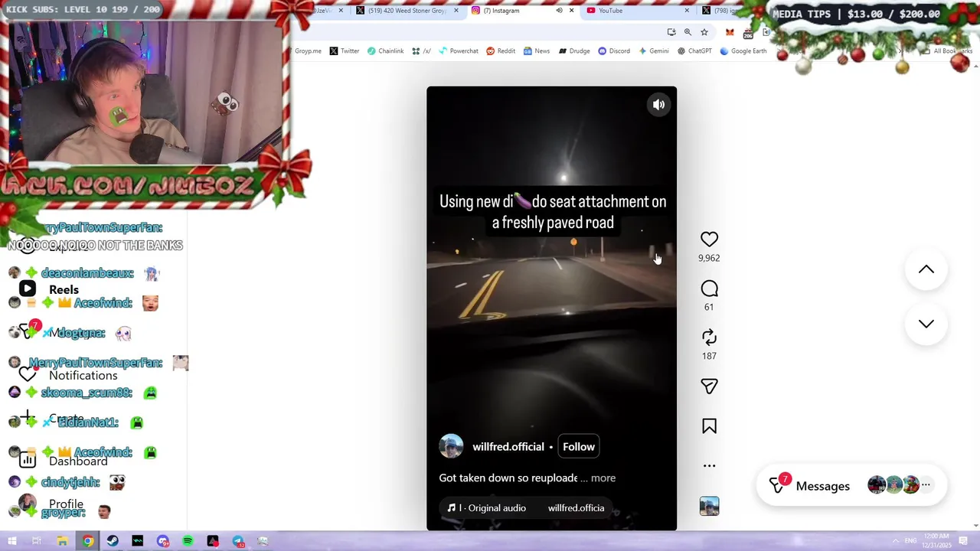Switch to the (7) Instagram browser tab
Viewport: 980px width, 551px height.
pyautogui.click(x=522, y=11)
